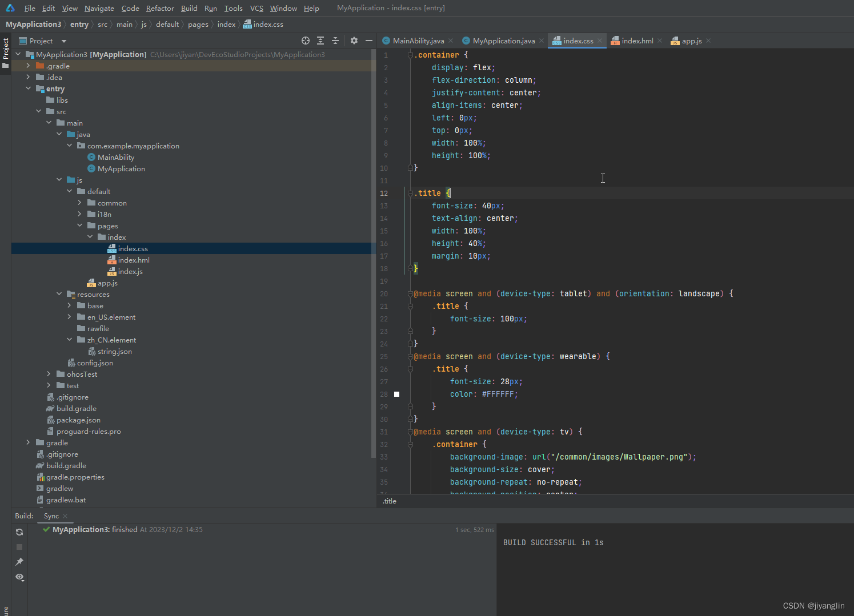854x616 pixels.
Task: Toggle the pin tab icon in the Build panel
Action: 19,562
